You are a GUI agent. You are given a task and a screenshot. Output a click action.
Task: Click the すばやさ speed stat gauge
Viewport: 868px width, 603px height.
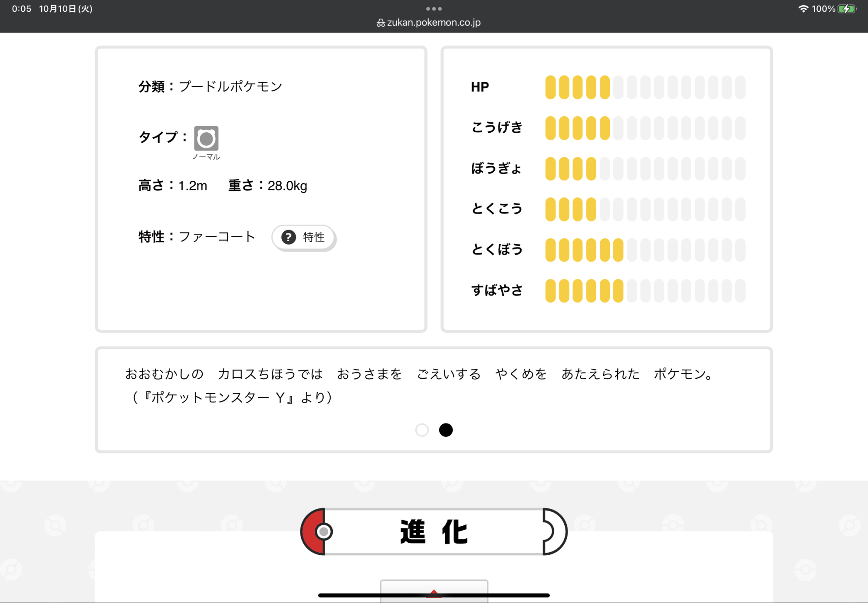click(645, 291)
